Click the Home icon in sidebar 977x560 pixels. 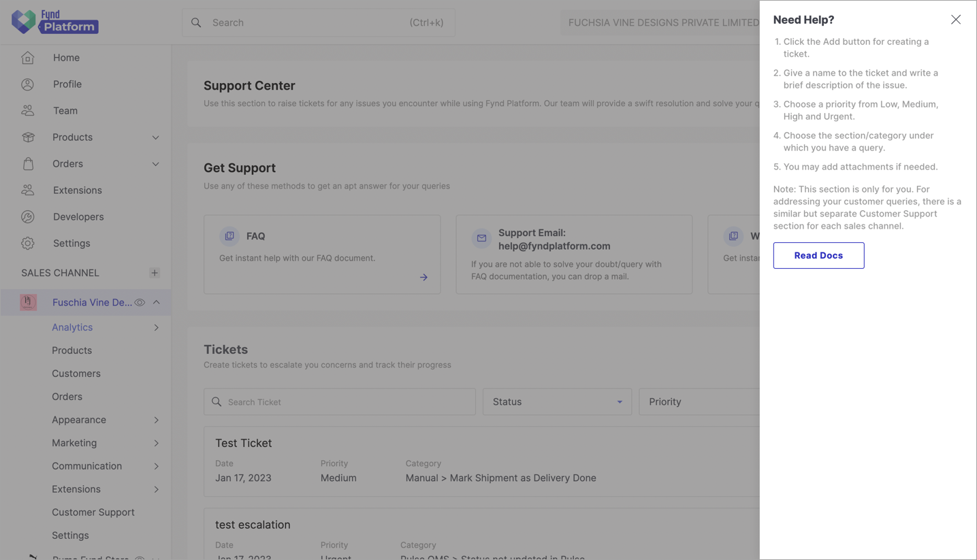point(28,58)
